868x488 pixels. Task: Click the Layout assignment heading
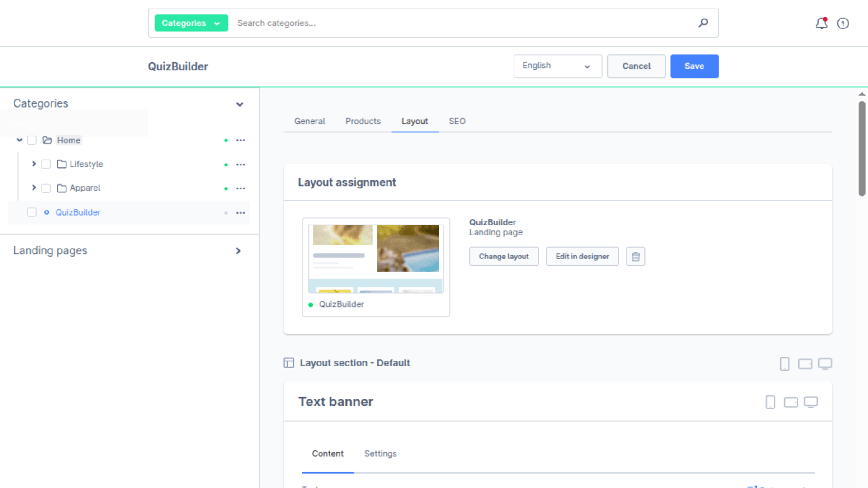347,182
